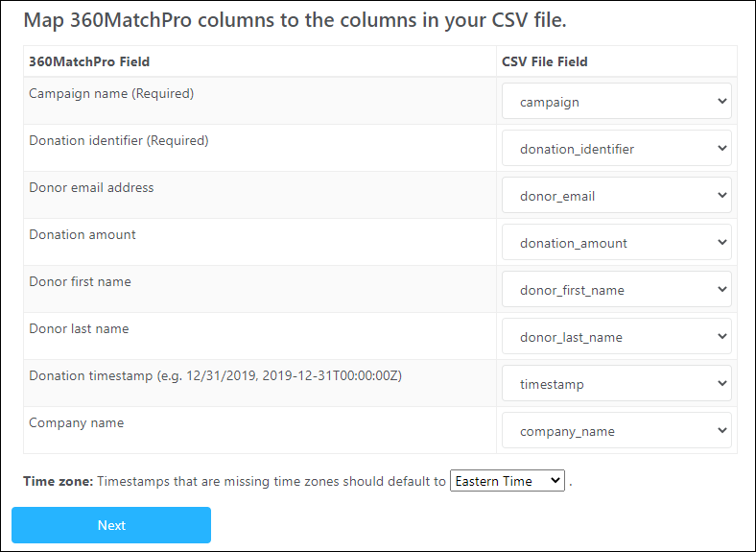
Task: Open the donation_identifier dropdown
Action: pos(616,148)
